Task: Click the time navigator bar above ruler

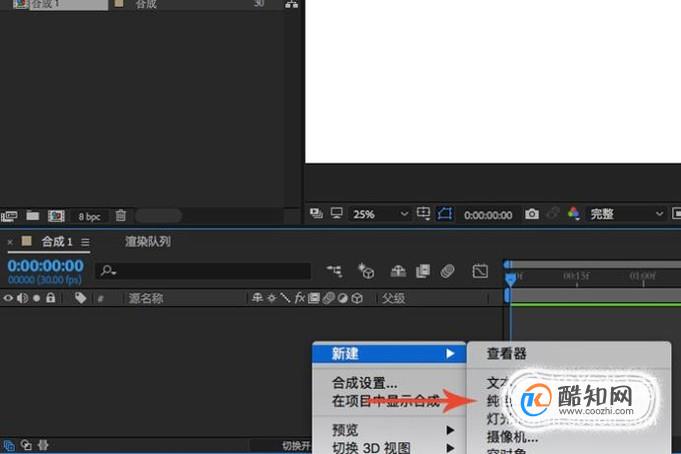Action: [x=595, y=264]
